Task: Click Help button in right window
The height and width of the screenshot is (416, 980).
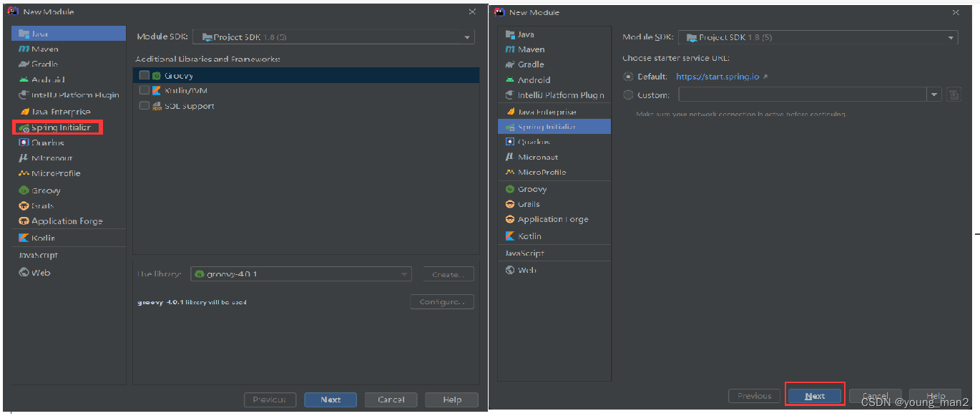Action: coord(936,396)
